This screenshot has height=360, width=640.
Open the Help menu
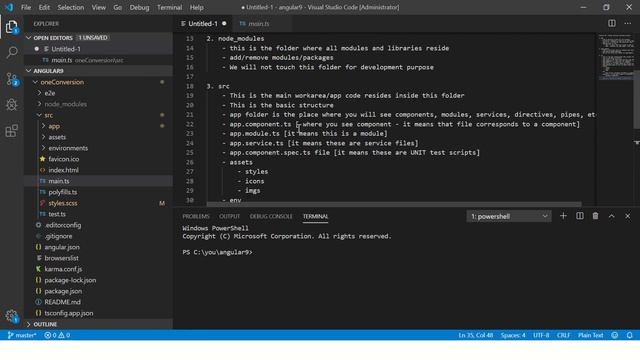tap(196, 7)
